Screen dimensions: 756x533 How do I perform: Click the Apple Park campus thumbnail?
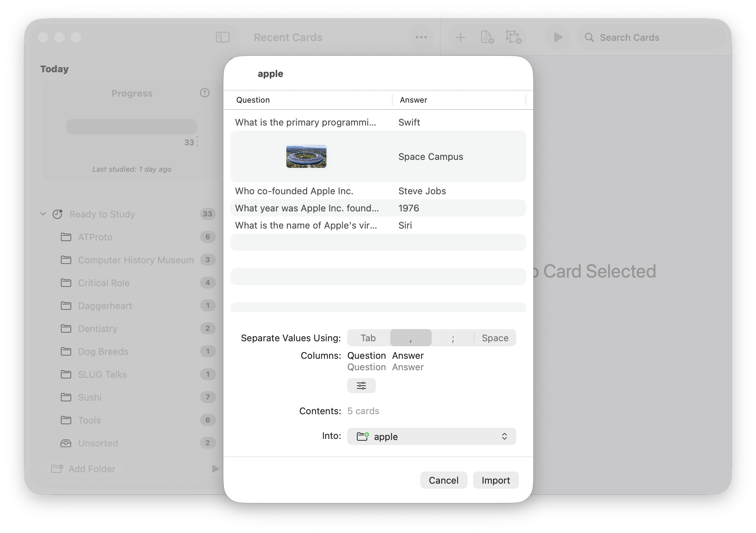(x=306, y=156)
